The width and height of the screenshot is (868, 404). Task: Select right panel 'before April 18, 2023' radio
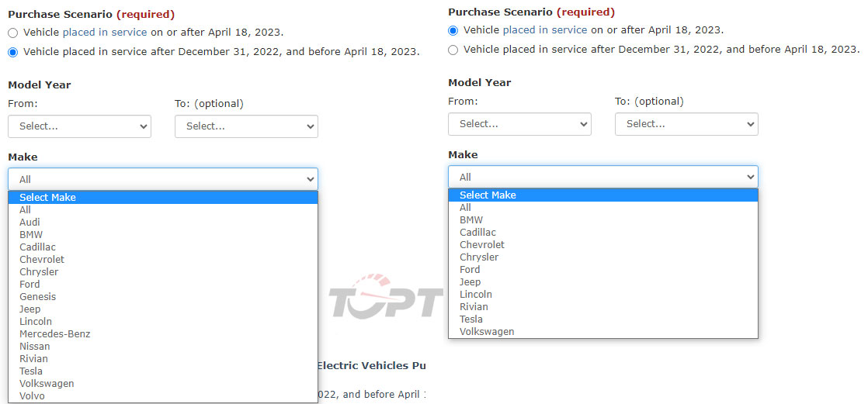point(453,50)
